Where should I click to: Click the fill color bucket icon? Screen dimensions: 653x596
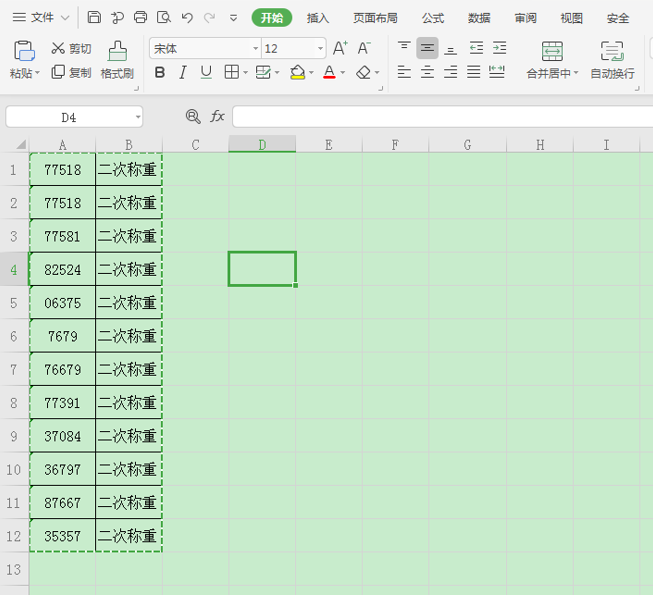[297, 72]
